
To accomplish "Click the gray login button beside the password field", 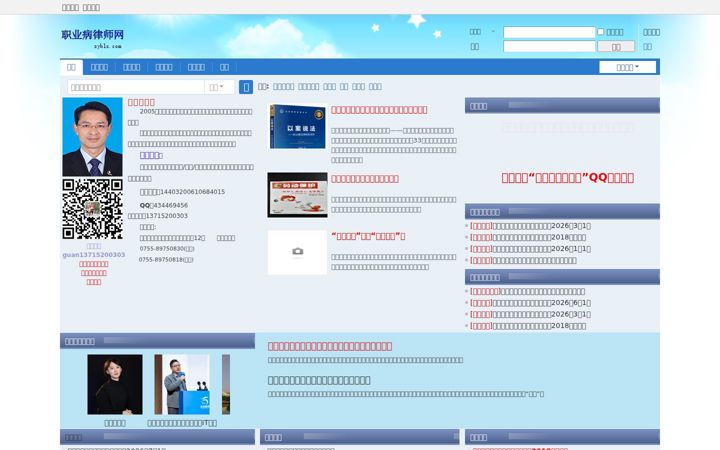I will [616, 46].
